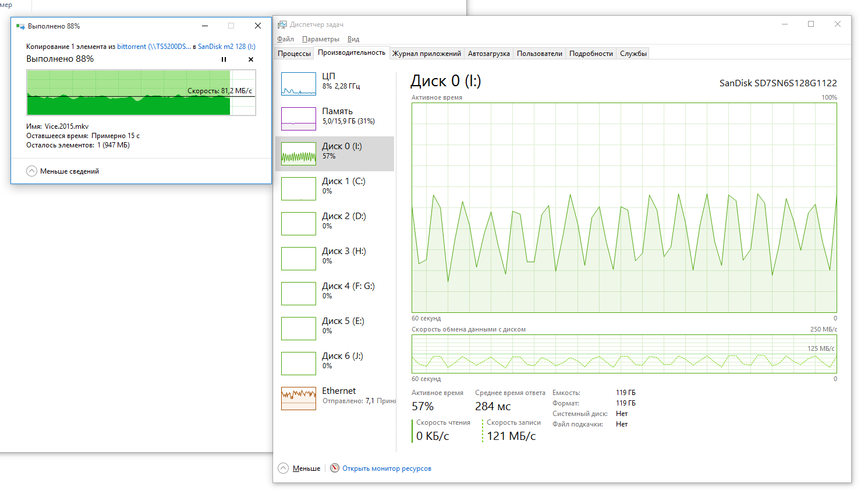Select Диск 3 (H:) in the sidebar
868x497 pixels.
(x=335, y=259)
